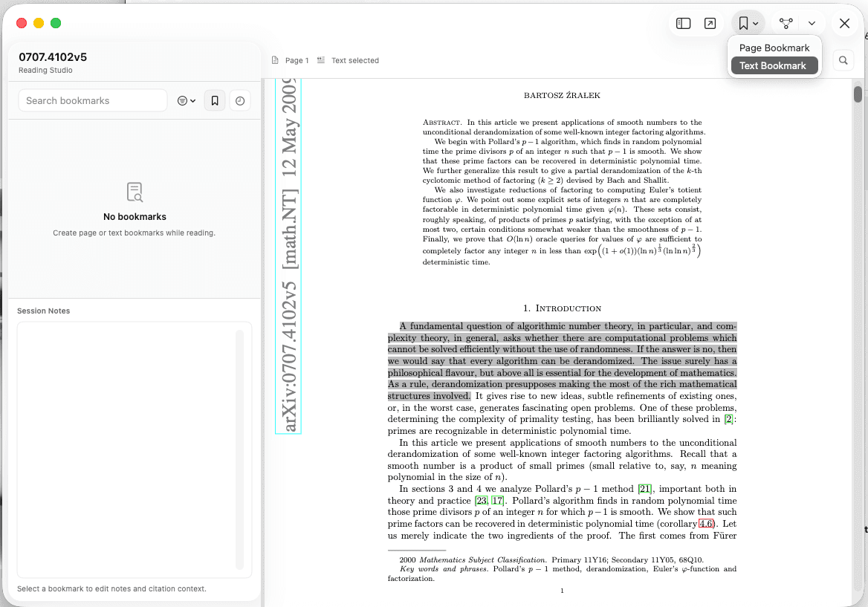Open the bookmark dropdown in top toolbar

point(748,23)
